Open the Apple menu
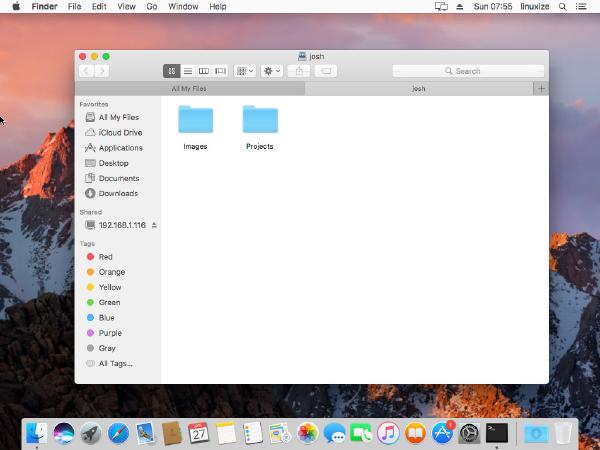 [x=16, y=7]
